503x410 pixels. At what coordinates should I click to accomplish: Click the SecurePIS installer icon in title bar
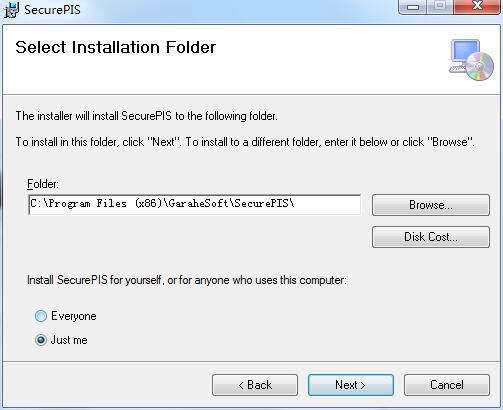[11, 10]
